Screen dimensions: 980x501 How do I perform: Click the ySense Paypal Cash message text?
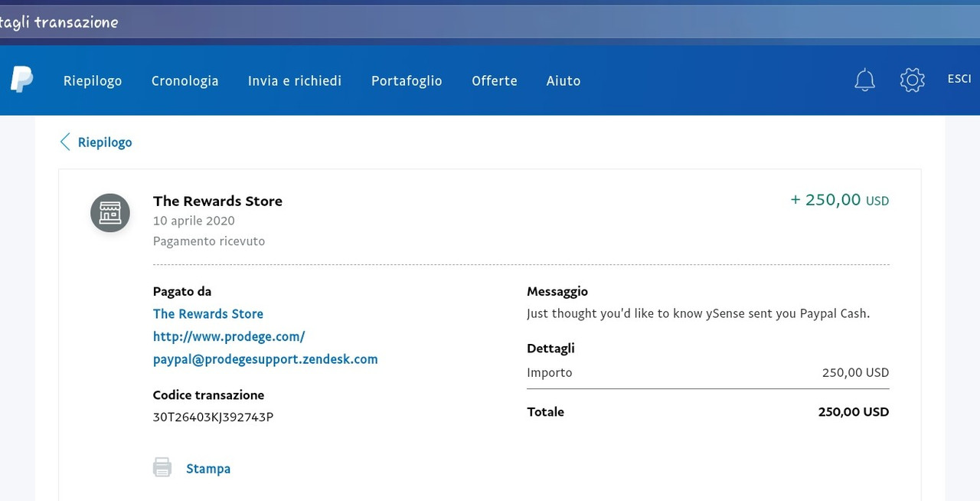(698, 313)
